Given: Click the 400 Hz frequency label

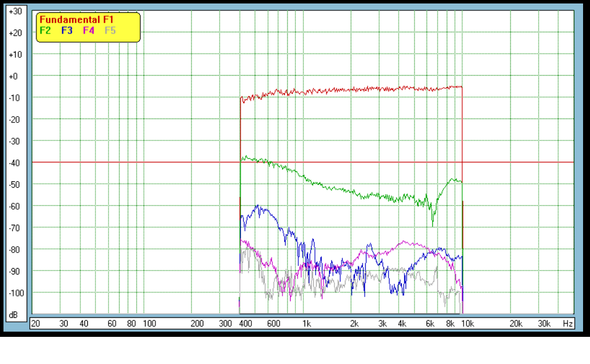Looking at the screenshot, I should (x=246, y=324).
